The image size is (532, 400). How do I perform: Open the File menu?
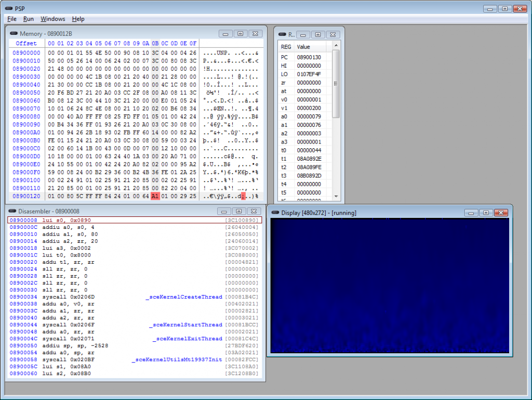[12, 19]
